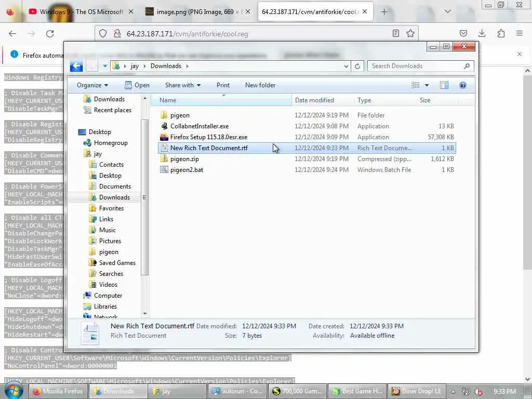Open 700,000 Games taskbar item
This screenshot has width=532, height=399.
coord(297,391)
